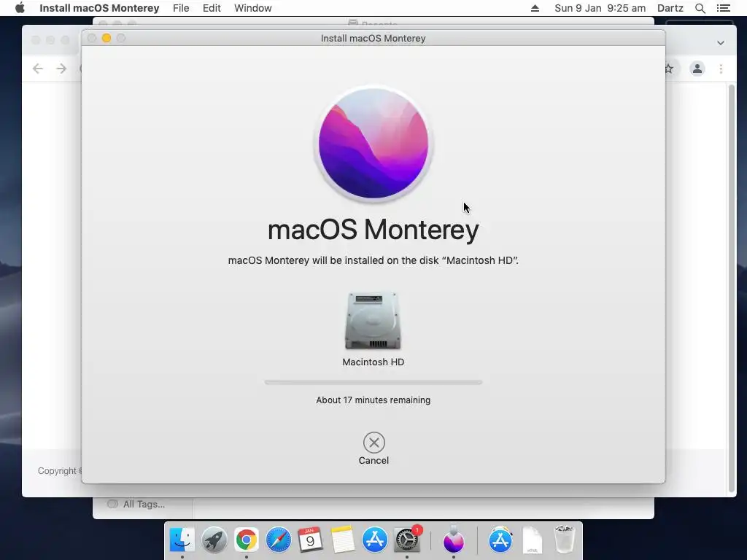Click the About 17 minutes remaining text
The height and width of the screenshot is (560, 747).
click(373, 400)
